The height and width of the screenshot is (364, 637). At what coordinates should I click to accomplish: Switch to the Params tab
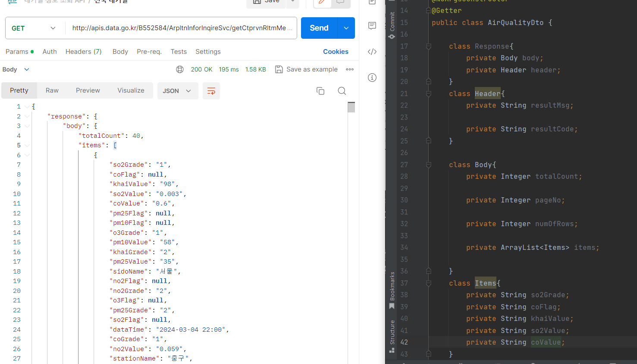(19, 52)
